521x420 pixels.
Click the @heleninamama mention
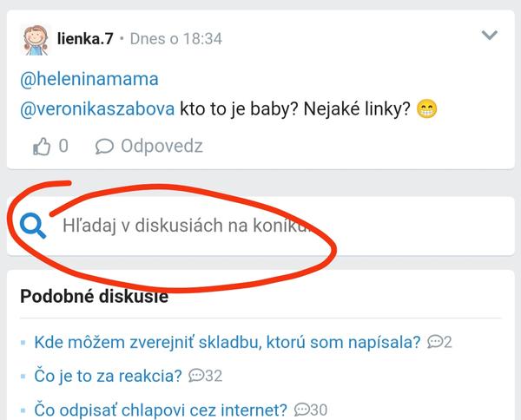click(x=89, y=79)
